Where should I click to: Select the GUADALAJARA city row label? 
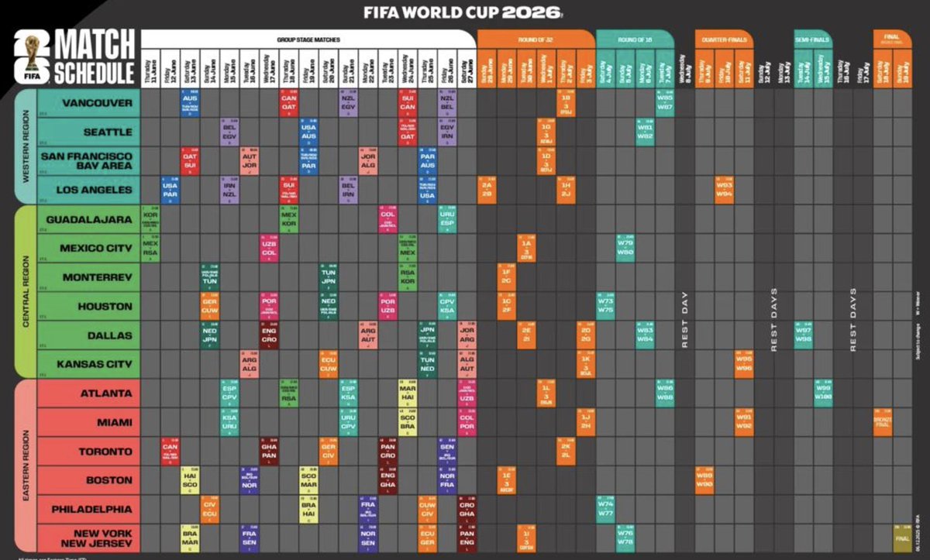(88, 219)
